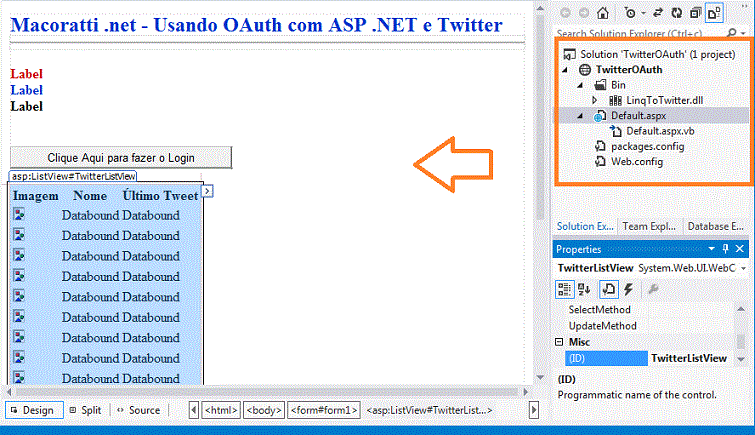Switch to Team Explorer tab
The width and height of the screenshot is (755, 435).
point(649,226)
